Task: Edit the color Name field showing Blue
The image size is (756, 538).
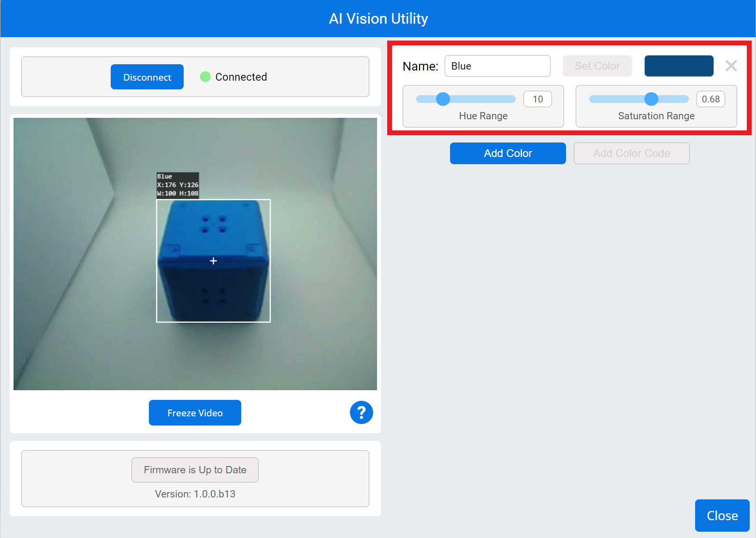Action: 497,66
